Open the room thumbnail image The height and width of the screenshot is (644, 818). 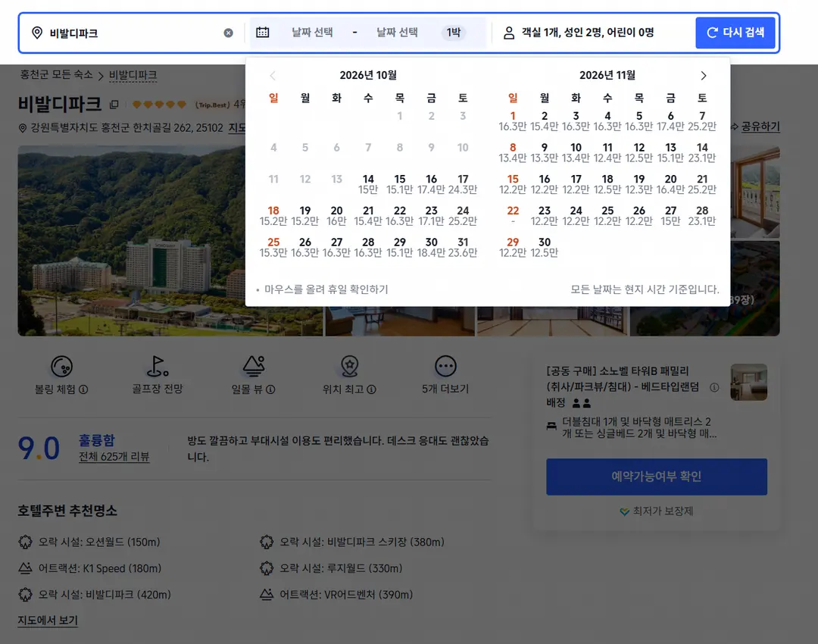[748, 382]
